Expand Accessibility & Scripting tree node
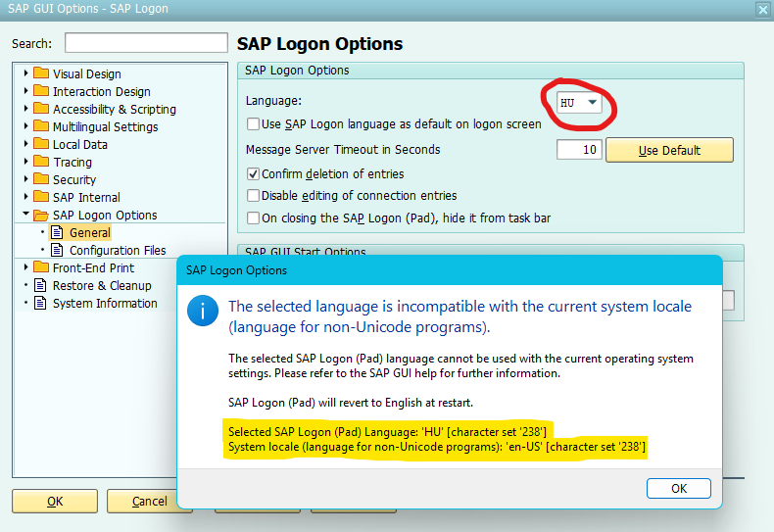Screen dimensions: 774x532 [x=25, y=108]
